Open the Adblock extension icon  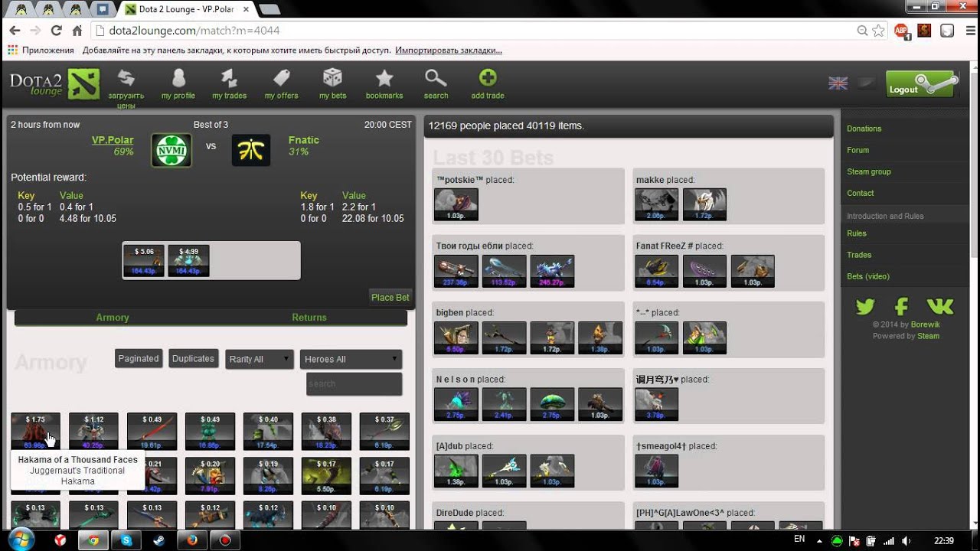[902, 31]
